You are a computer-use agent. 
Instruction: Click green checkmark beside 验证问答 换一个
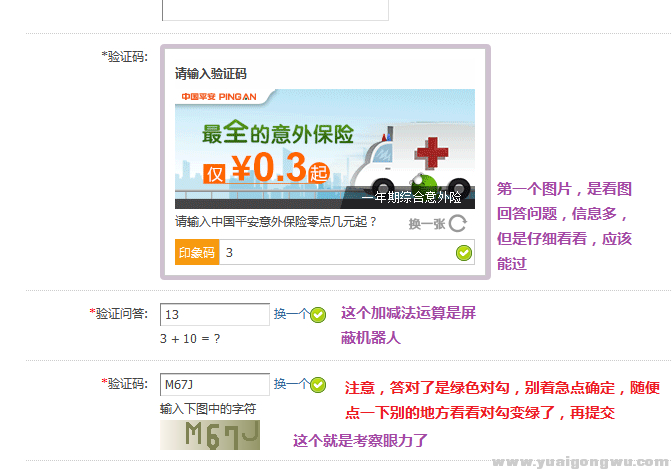pyautogui.click(x=318, y=315)
